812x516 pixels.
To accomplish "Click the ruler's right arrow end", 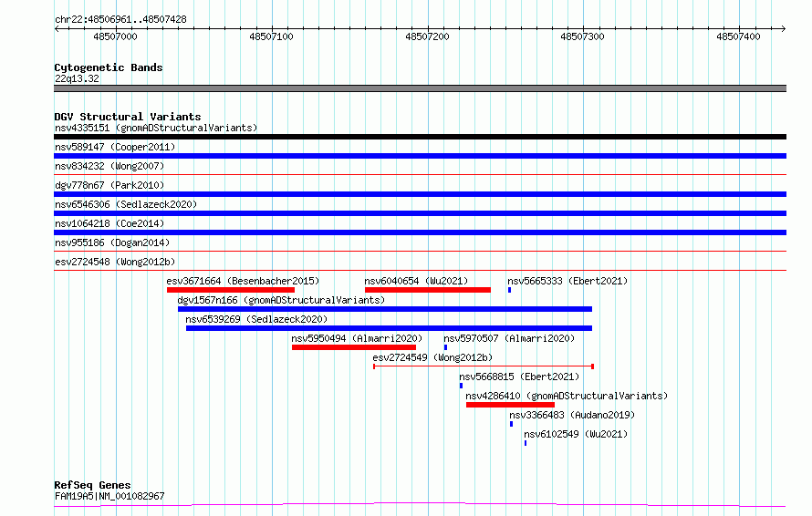I will click(x=784, y=28).
